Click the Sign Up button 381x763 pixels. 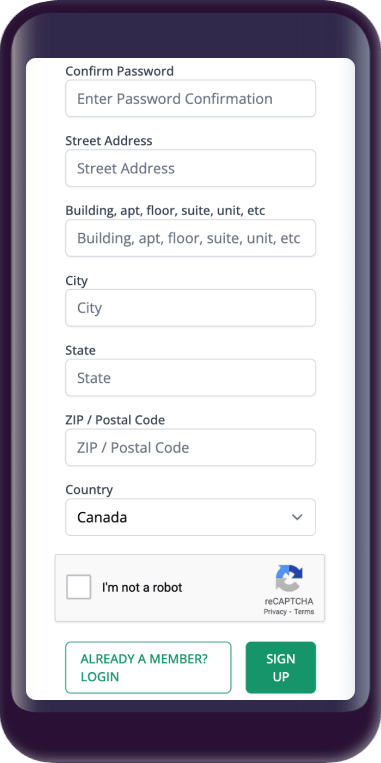(281, 667)
